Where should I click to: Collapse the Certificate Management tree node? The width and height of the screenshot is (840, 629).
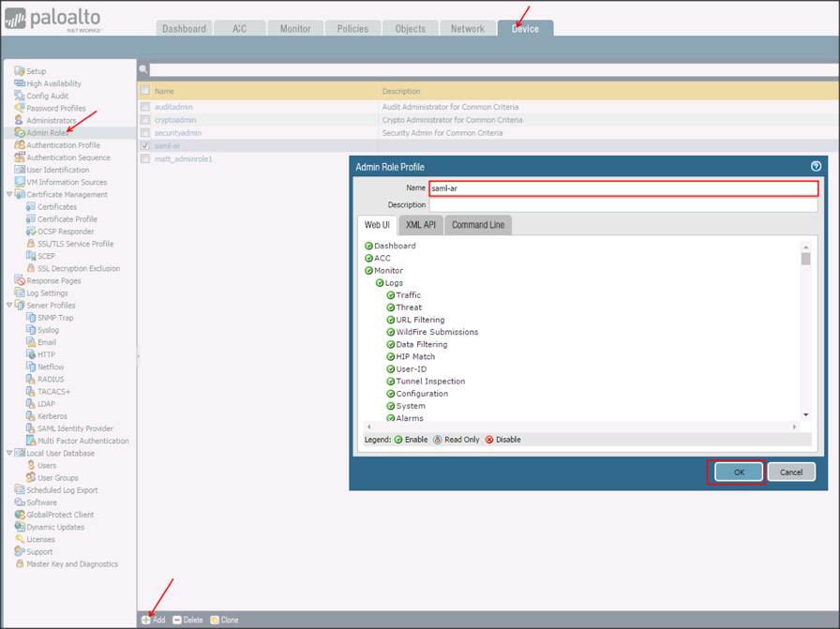[x=9, y=195]
